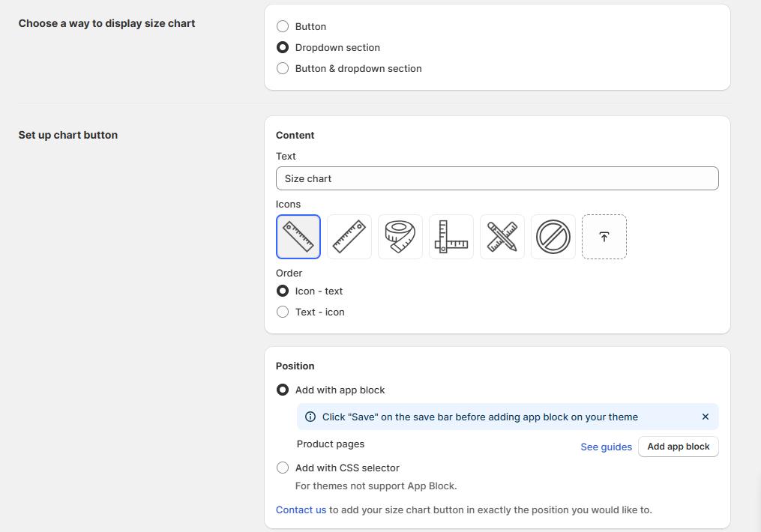
Task: Select the L-shaped square ruler icon
Action: tap(451, 237)
